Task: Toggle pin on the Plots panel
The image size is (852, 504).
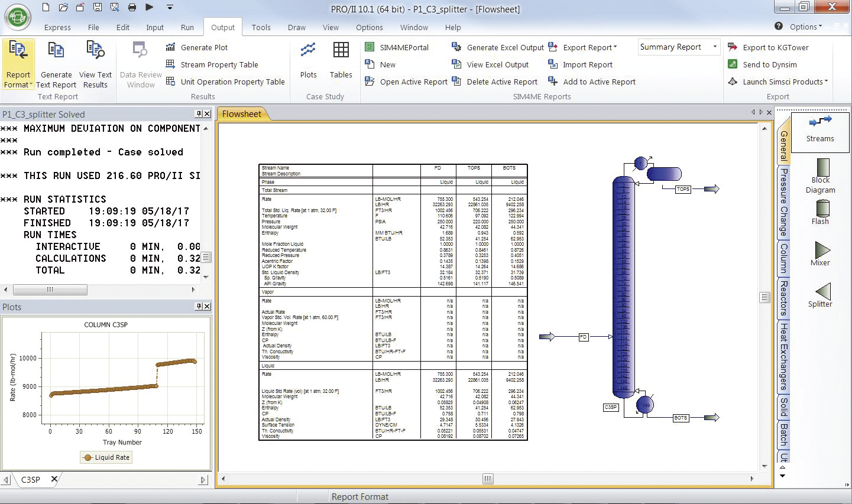Action: coord(199,307)
